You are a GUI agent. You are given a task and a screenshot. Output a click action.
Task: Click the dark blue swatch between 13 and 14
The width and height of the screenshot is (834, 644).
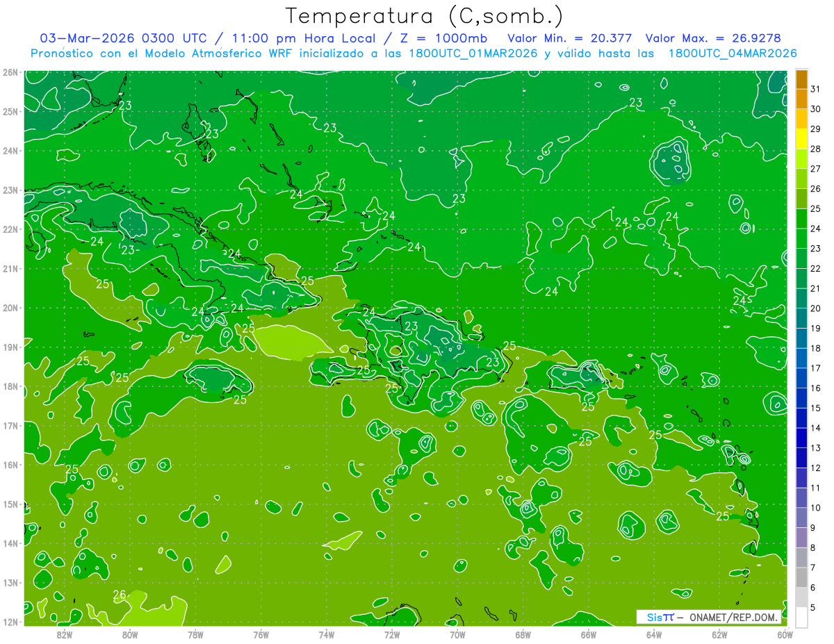pyautogui.click(x=801, y=438)
